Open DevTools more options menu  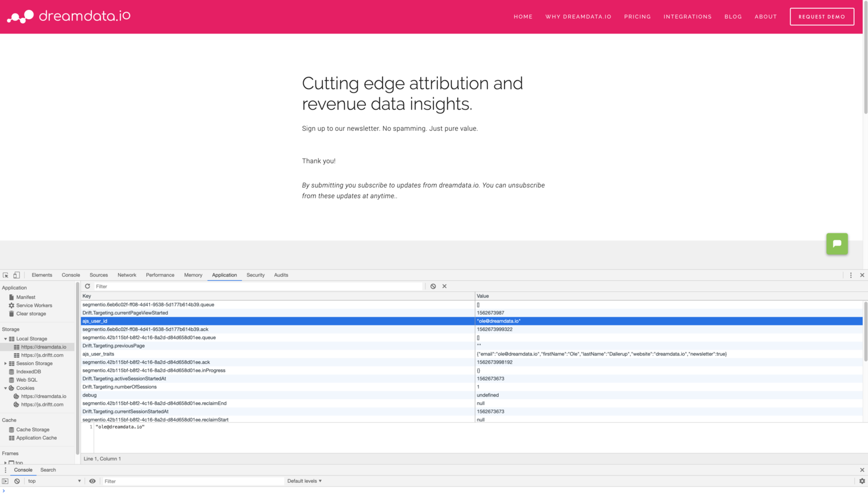851,275
